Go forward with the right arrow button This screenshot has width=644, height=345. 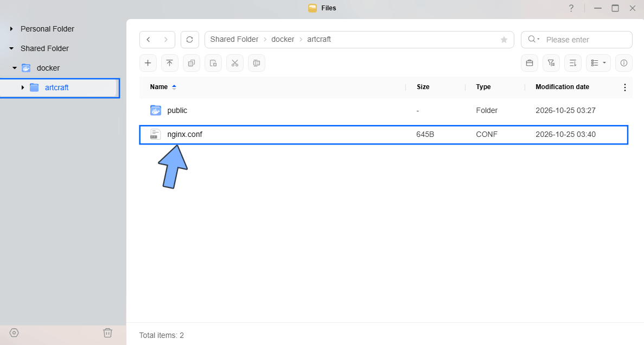click(166, 40)
